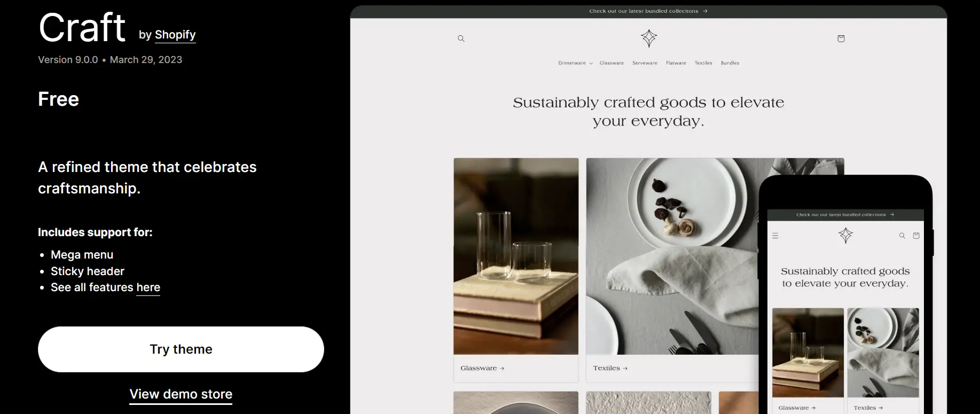Viewport: 980px width, 414px height.
Task: Click 'A refined theme that celebrates craftsmanship' text
Action: point(147,177)
